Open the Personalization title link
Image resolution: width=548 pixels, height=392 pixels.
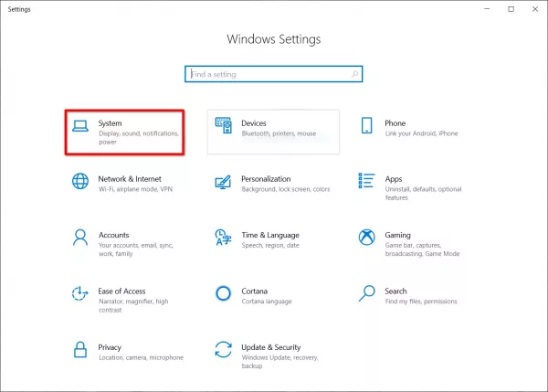(266, 179)
